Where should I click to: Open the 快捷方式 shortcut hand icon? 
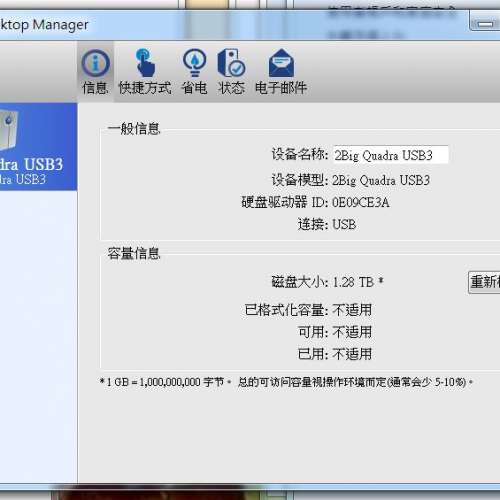(145, 63)
